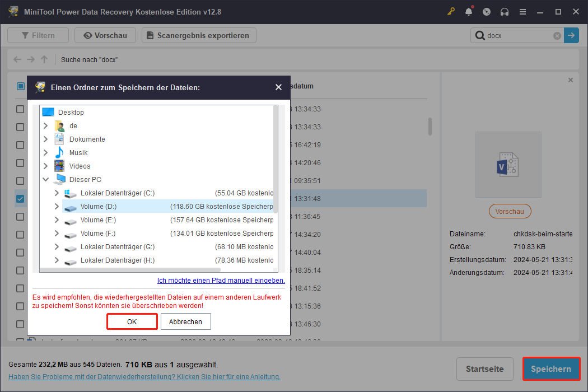
Task: Check the row checkbox for 14:40:04
Action: 20,253
